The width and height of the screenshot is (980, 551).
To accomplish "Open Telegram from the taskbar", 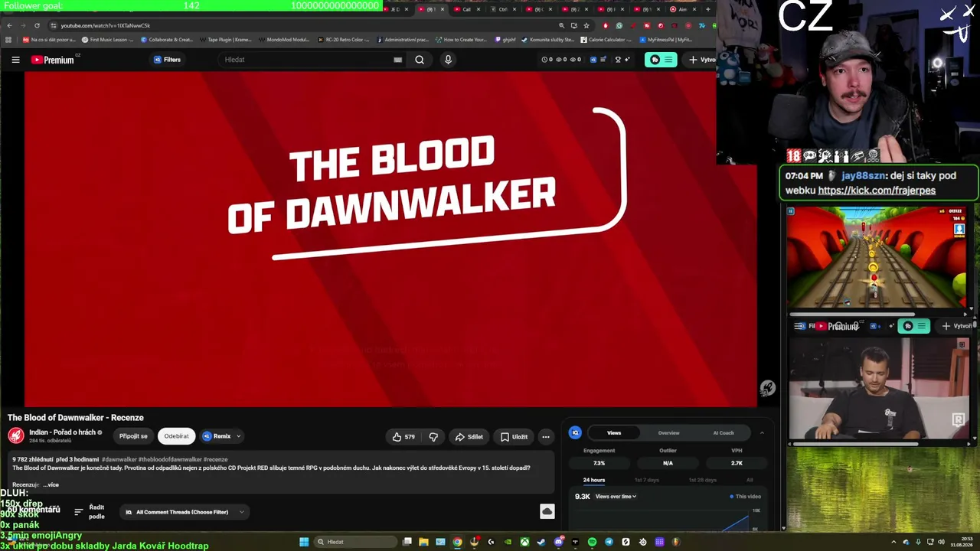I will [609, 542].
